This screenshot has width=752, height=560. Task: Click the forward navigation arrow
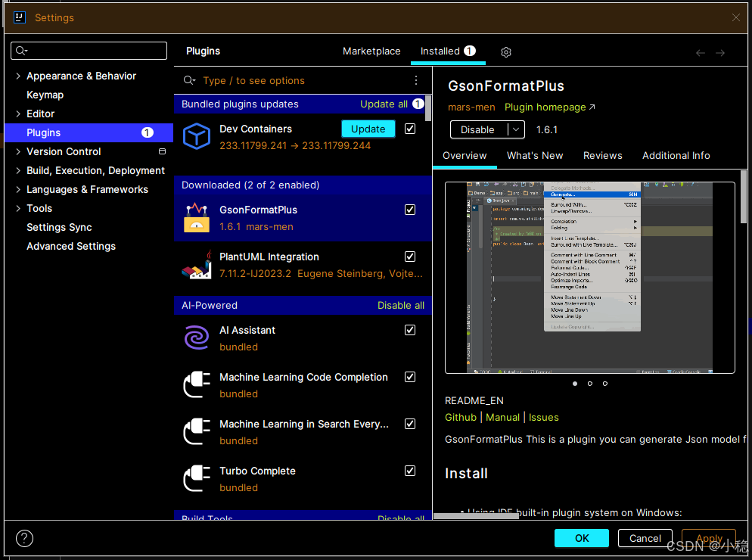pos(720,53)
